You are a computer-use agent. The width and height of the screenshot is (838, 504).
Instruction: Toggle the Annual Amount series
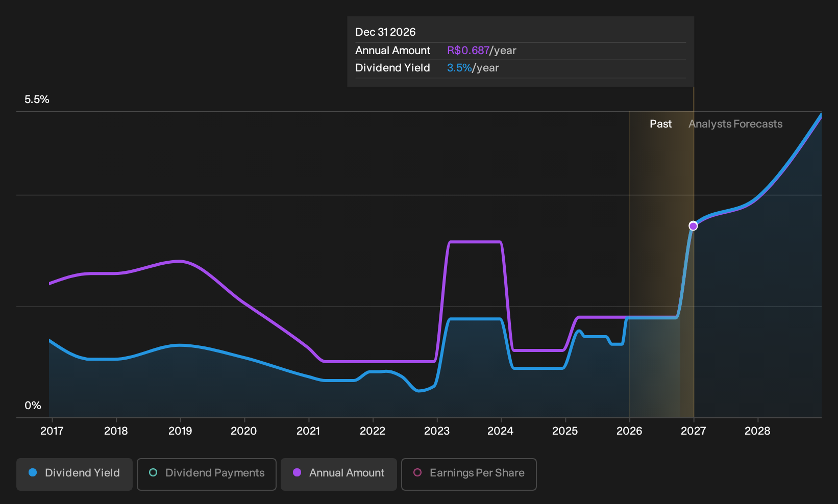pos(339,474)
